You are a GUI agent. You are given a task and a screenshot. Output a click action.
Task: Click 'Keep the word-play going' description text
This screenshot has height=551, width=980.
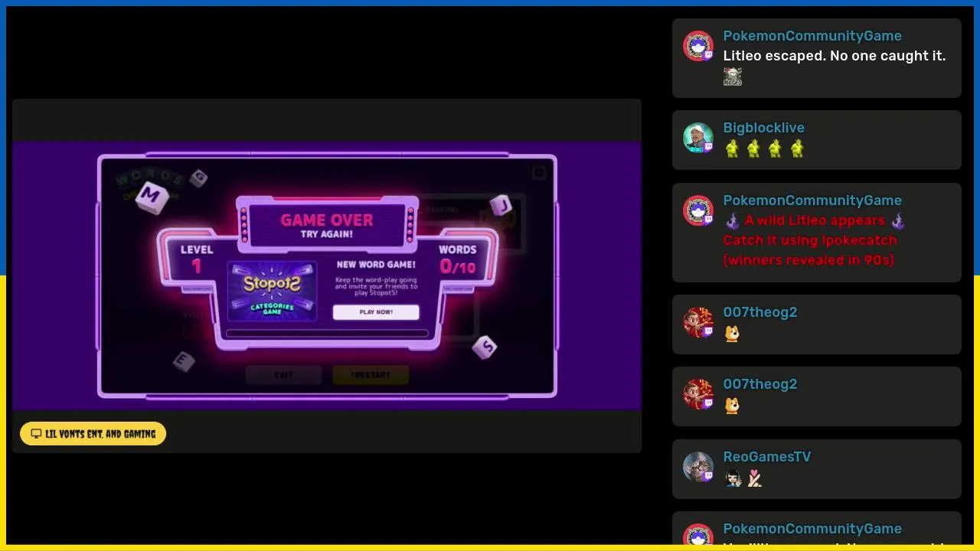pyautogui.click(x=376, y=286)
